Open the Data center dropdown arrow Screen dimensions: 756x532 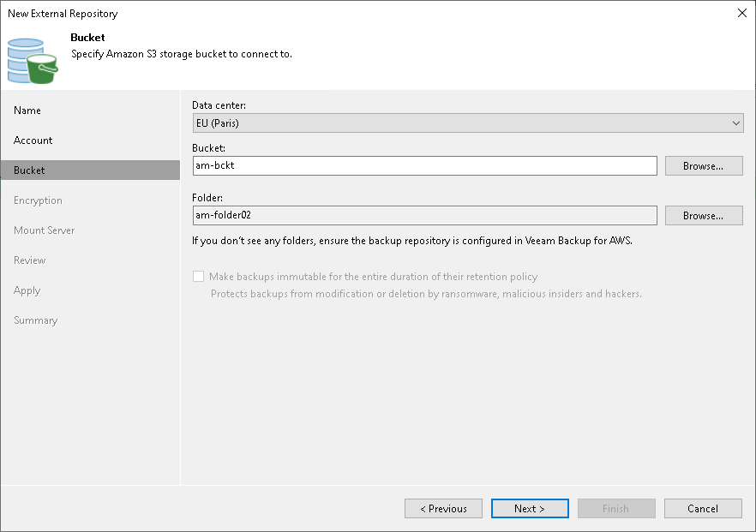(x=735, y=123)
